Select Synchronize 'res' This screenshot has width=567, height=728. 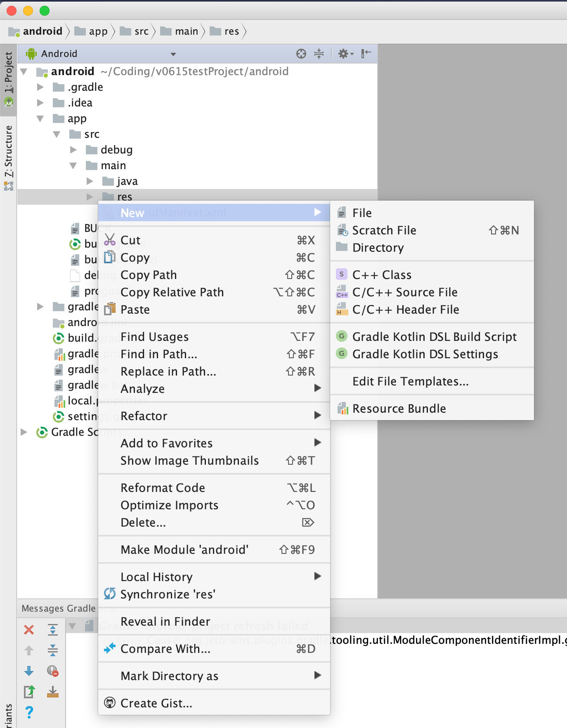point(214,594)
